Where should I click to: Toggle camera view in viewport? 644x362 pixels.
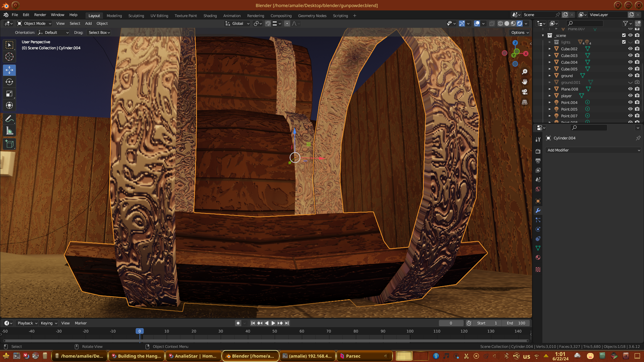[x=525, y=92]
